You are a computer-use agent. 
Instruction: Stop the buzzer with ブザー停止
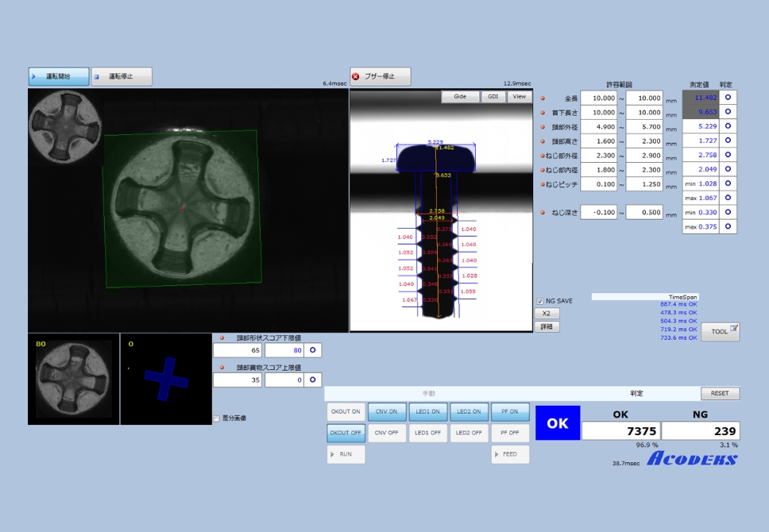click(x=381, y=76)
